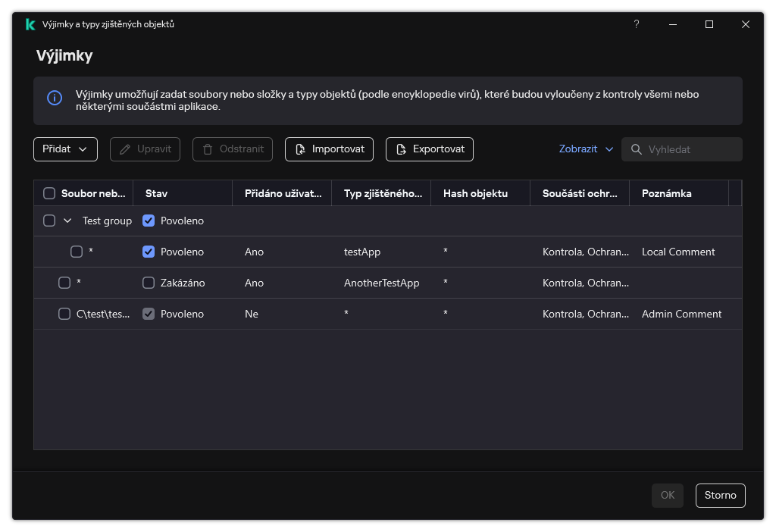
Task: Click the Vyhledat search field
Action: pyautogui.click(x=690, y=149)
